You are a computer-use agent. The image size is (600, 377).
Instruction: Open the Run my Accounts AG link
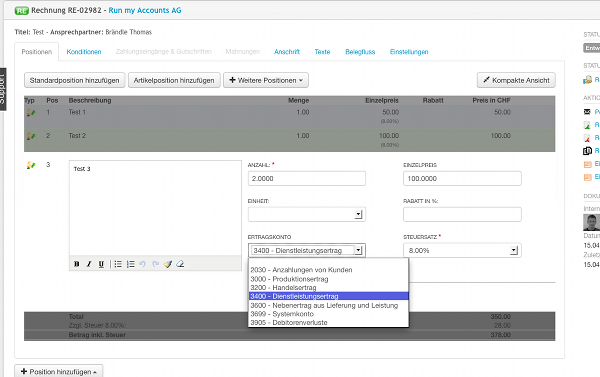pos(145,10)
